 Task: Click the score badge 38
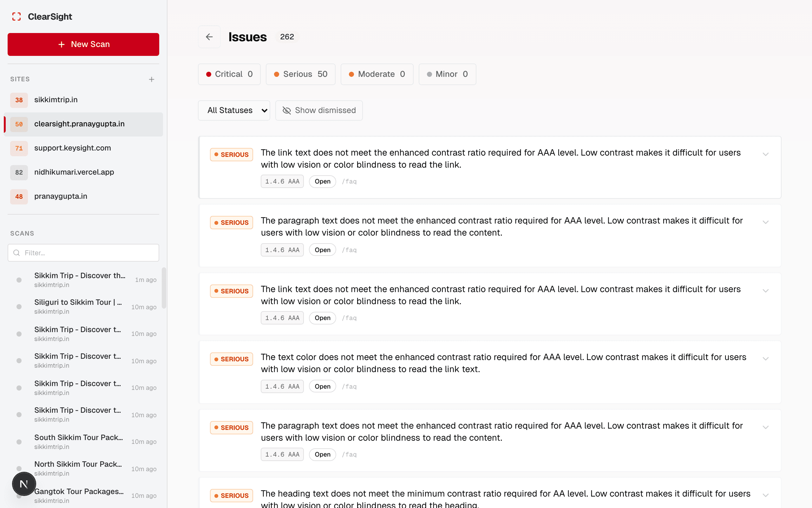(19, 100)
